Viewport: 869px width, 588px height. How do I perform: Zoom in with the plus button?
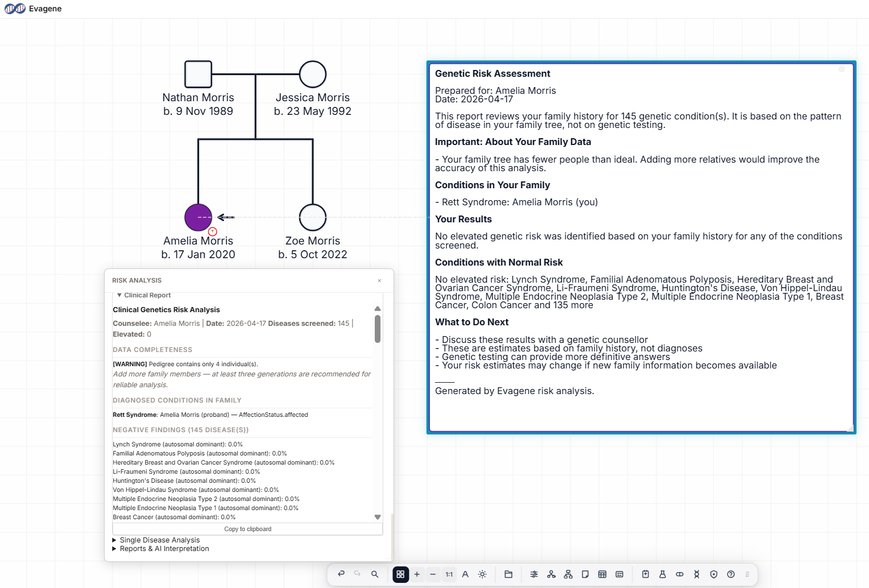[x=417, y=574]
